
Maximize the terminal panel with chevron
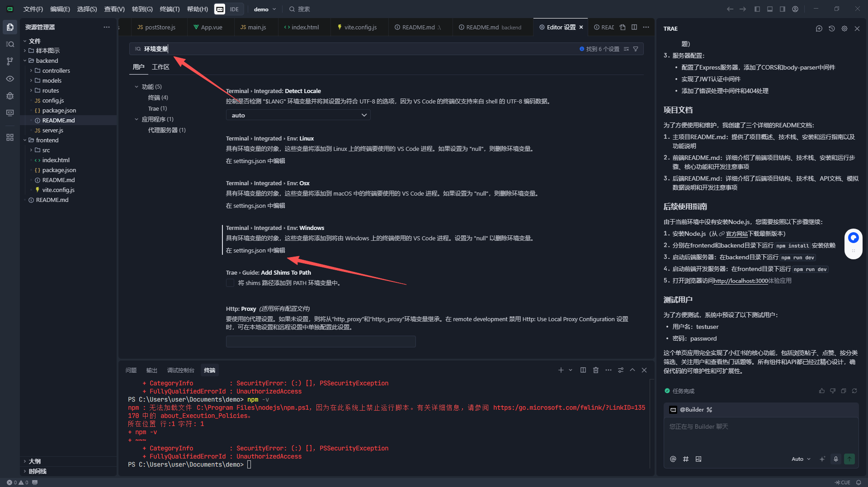click(632, 370)
